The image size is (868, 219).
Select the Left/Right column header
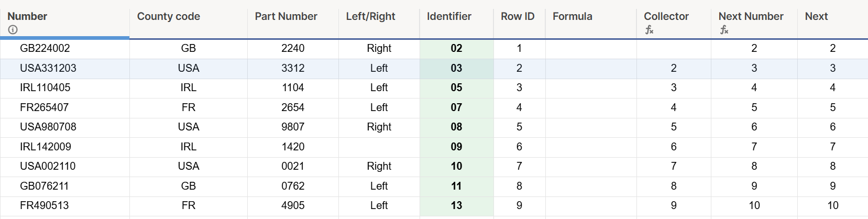pyautogui.click(x=370, y=16)
